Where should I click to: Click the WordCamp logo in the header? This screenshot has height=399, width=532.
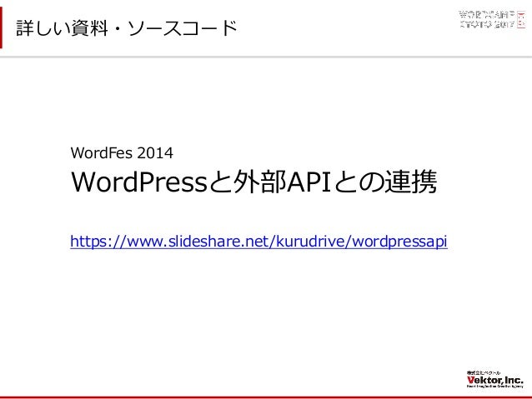(x=492, y=19)
